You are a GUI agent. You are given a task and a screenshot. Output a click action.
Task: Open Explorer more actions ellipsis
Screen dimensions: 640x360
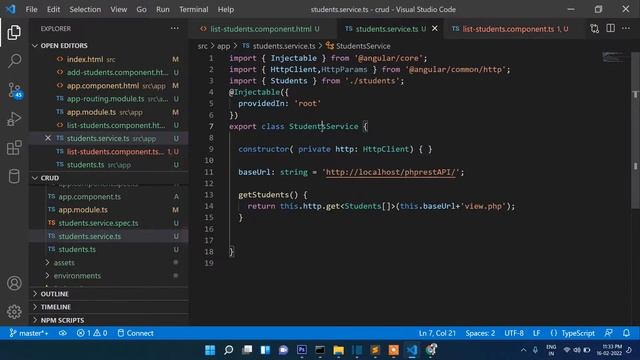pos(175,28)
